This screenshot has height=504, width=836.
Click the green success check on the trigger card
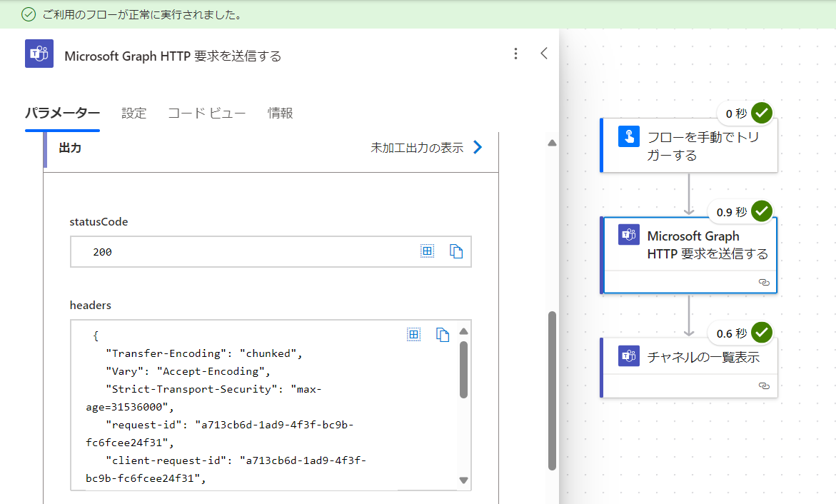click(x=762, y=113)
